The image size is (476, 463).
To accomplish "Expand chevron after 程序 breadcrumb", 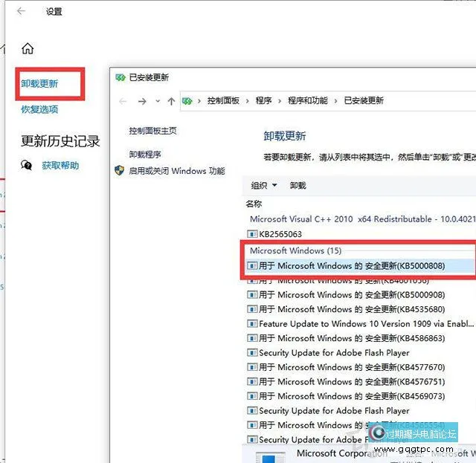I will pyautogui.click(x=280, y=101).
